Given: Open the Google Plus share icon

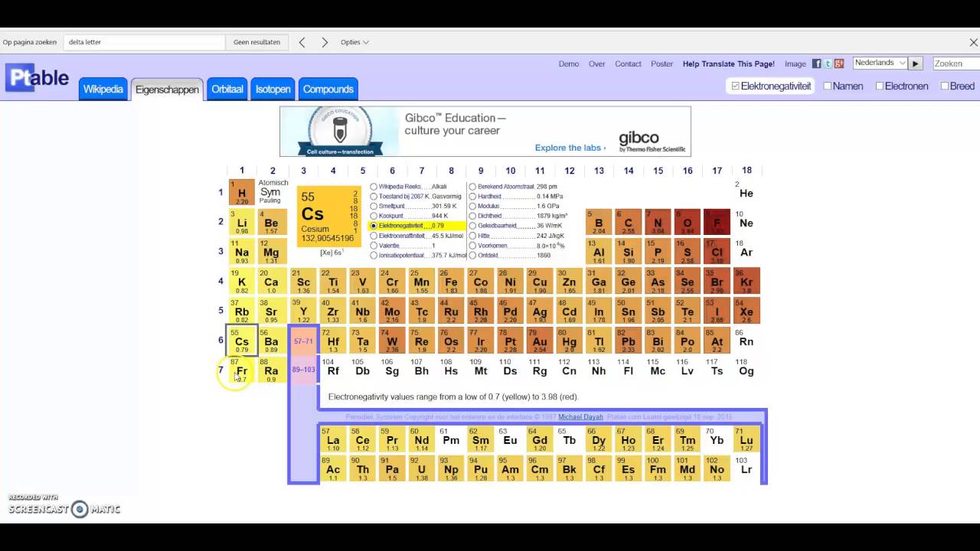Looking at the screenshot, I should pyautogui.click(x=839, y=64).
